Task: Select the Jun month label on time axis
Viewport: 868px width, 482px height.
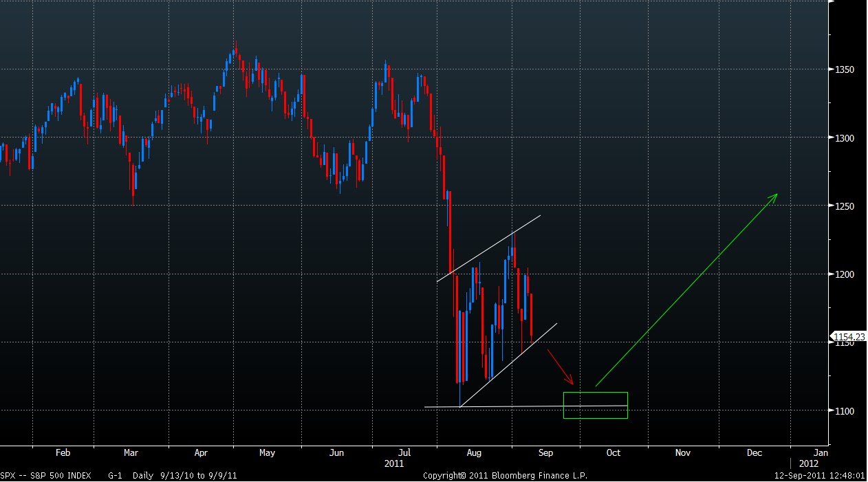Action: point(336,453)
